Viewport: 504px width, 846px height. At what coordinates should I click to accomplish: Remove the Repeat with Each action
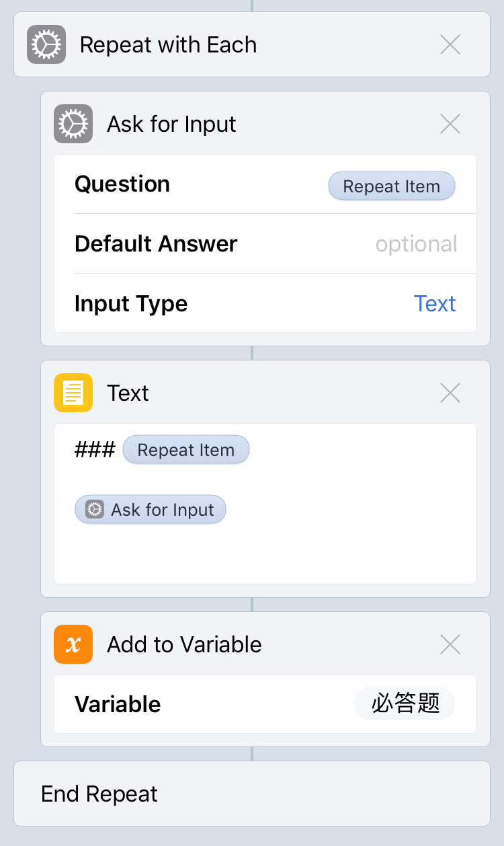[450, 44]
